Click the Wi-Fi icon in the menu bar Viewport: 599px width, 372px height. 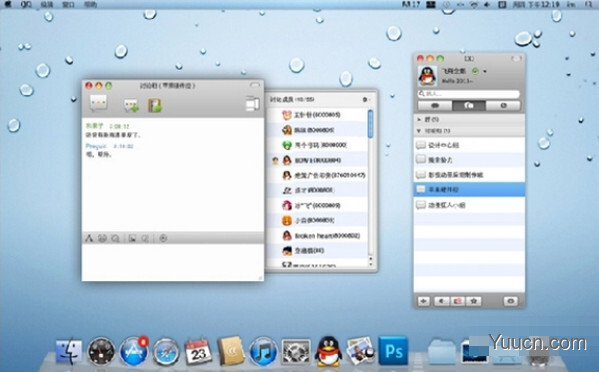pyautogui.click(x=474, y=4)
